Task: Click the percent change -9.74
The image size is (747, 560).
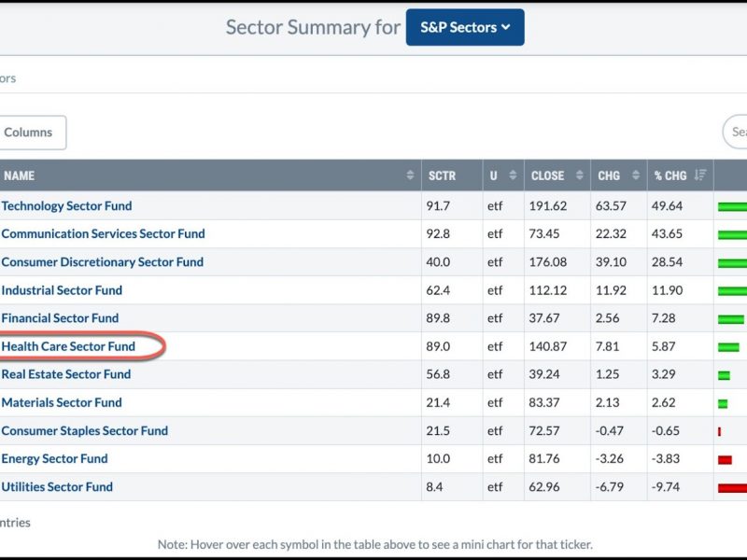Action: [666, 486]
